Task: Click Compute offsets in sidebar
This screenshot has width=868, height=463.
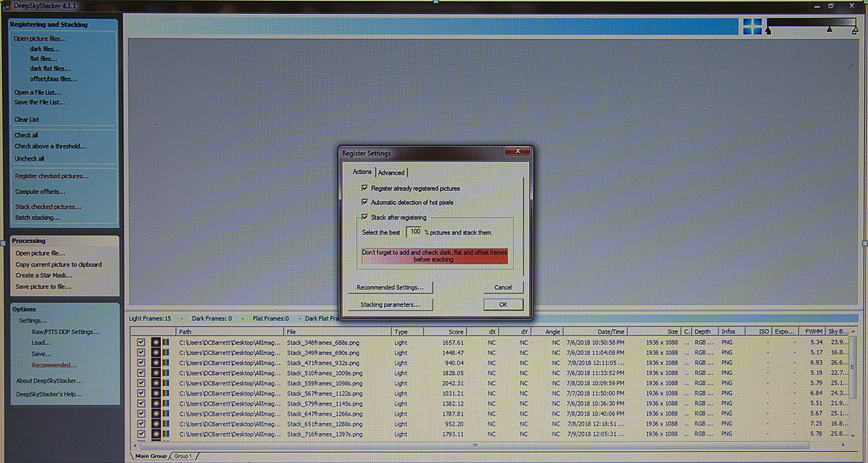Action: [x=40, y=192]
